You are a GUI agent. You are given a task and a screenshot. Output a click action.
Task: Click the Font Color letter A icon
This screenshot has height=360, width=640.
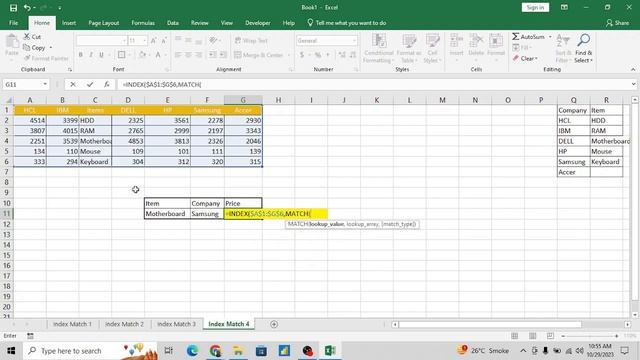(158, 55)
